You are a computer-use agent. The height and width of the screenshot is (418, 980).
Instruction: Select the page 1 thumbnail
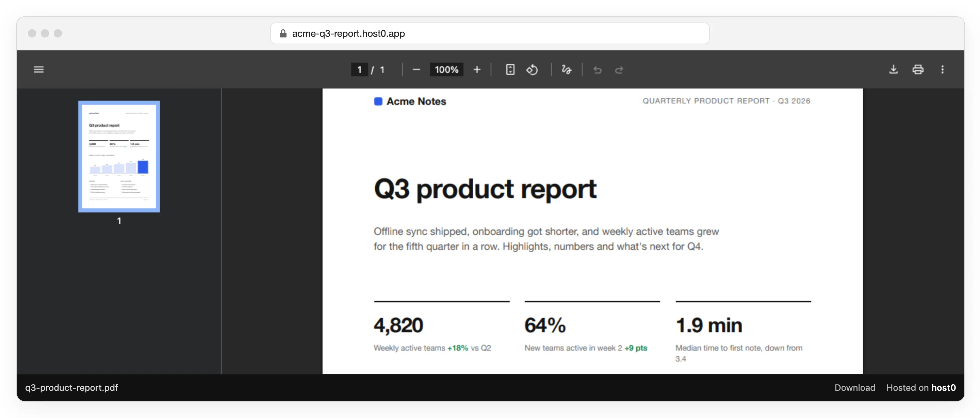click(x=119, y=157)
